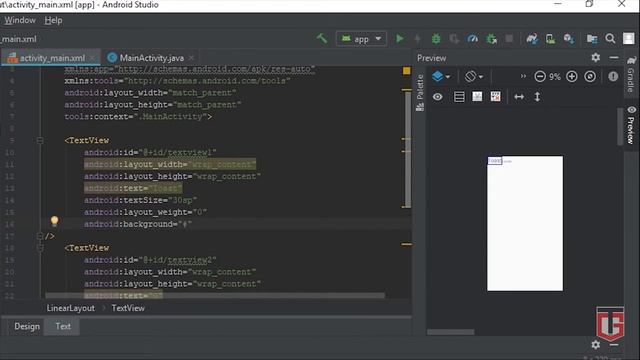Show preview warnings and errors icon
640x360 pixels.
pyautogui.click(x=613, y=76)
